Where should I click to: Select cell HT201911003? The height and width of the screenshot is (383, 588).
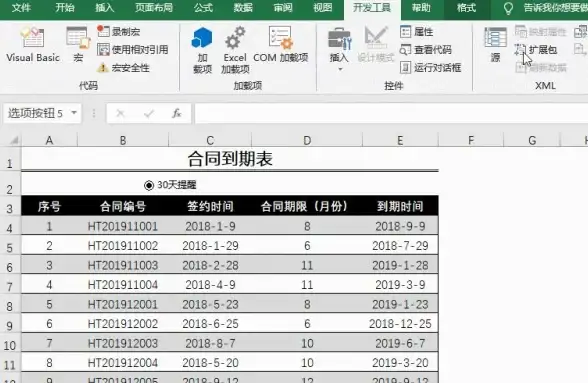123,265
